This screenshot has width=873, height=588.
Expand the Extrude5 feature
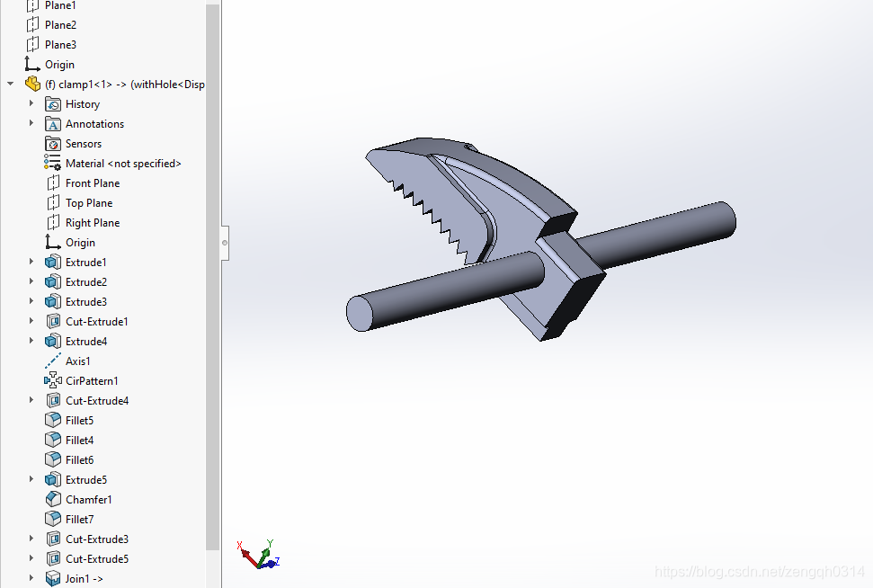(31, 479)
